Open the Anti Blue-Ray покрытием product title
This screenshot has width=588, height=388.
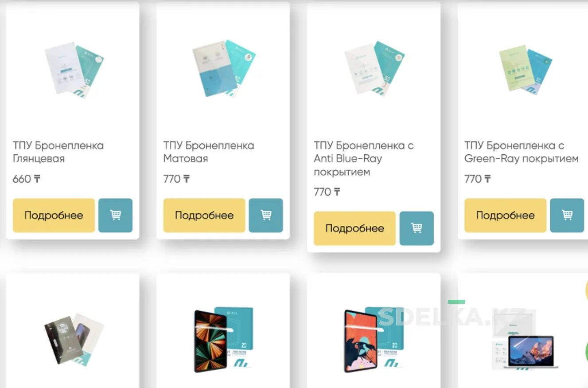coord(364,159)
